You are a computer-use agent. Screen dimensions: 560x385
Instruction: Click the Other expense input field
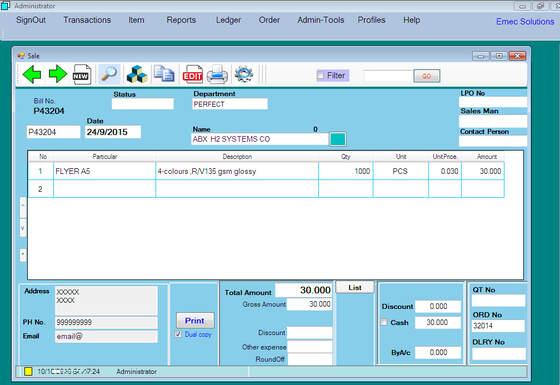pyautogui.click(x=310, y=346)
